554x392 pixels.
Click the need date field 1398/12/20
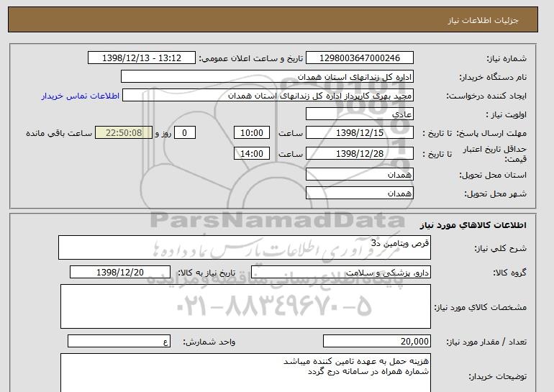click(120, 273)
